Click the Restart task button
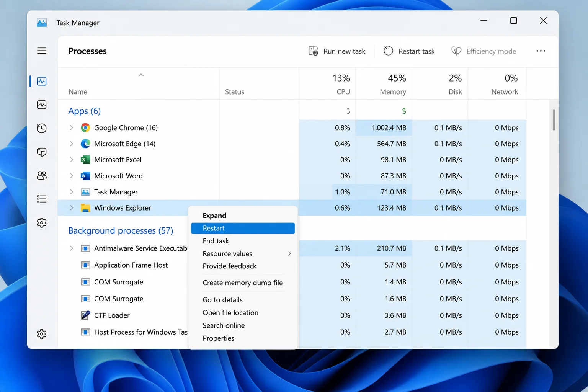The height and width of the screenshot is (392, 588). 409,51
